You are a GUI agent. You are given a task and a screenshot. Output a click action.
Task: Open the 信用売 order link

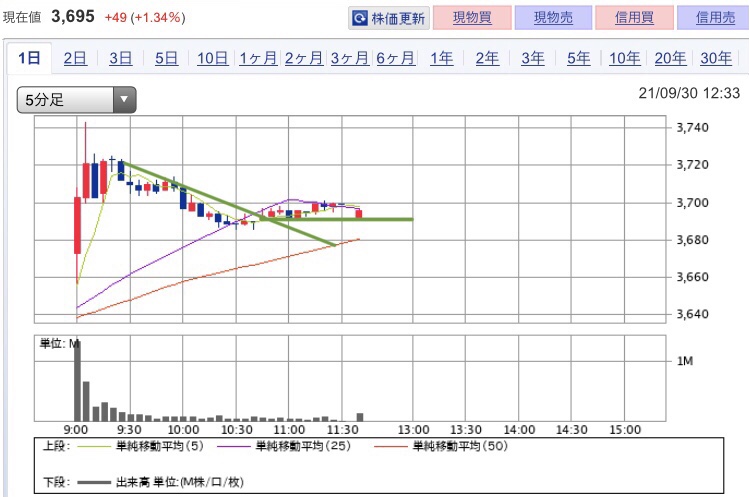tap(715, 18)
